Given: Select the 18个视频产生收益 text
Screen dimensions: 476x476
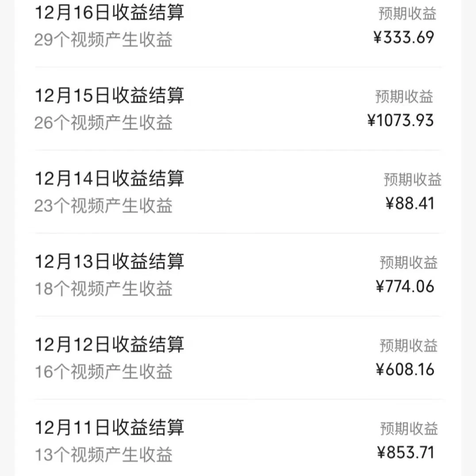Looking at the screenshot, I should point(104,289).
